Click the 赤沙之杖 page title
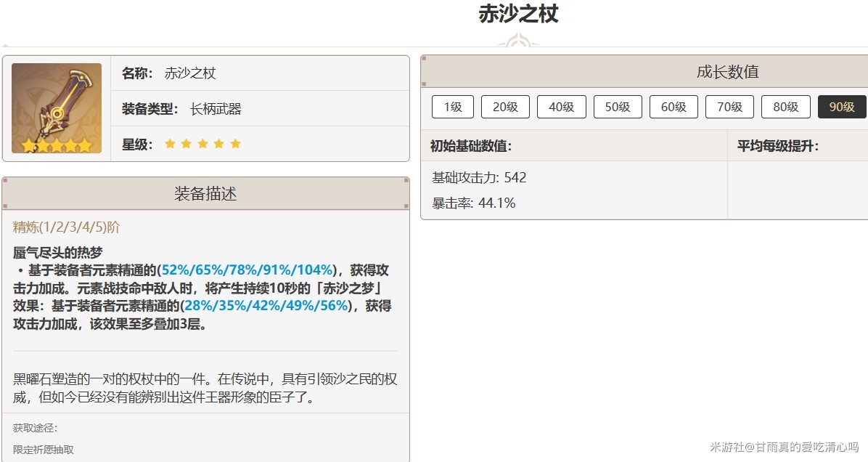This screenshot has height=462, width=868. coord(517,15)
